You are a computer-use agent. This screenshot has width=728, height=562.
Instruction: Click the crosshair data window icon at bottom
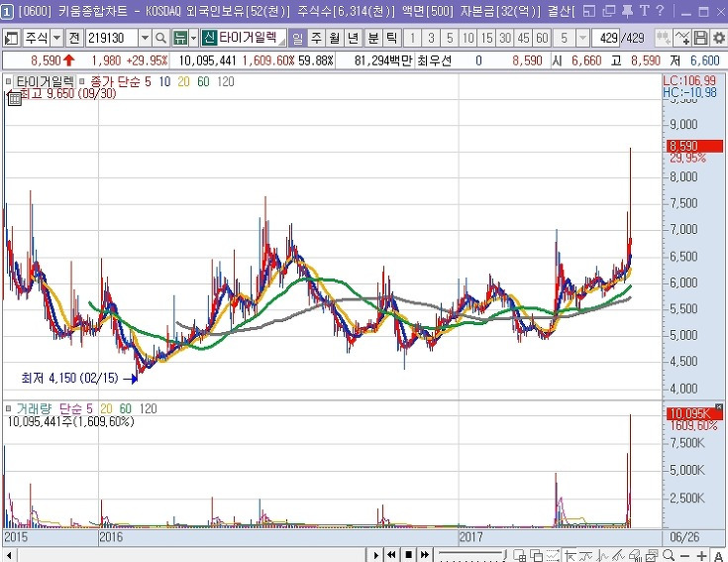click(519, 555)
